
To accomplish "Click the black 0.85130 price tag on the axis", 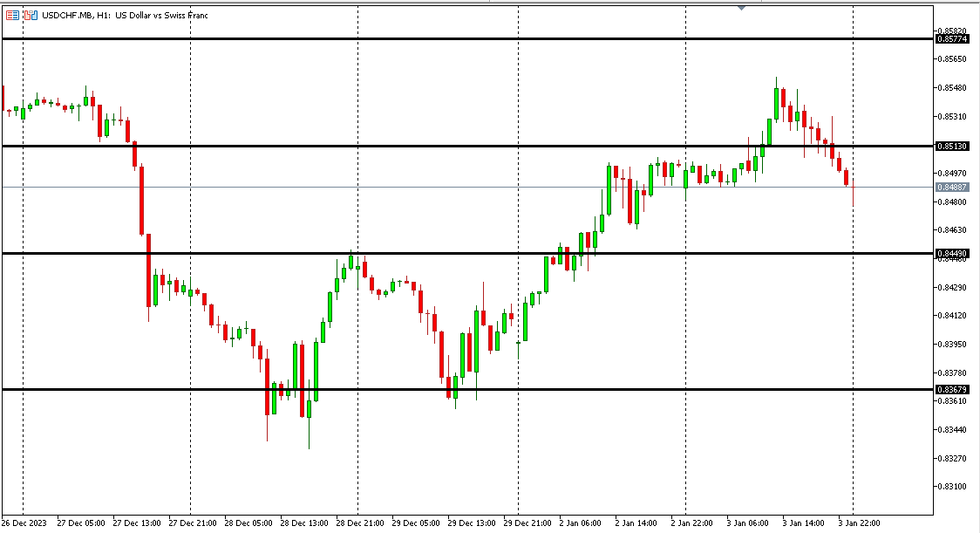I will [952, 146].
